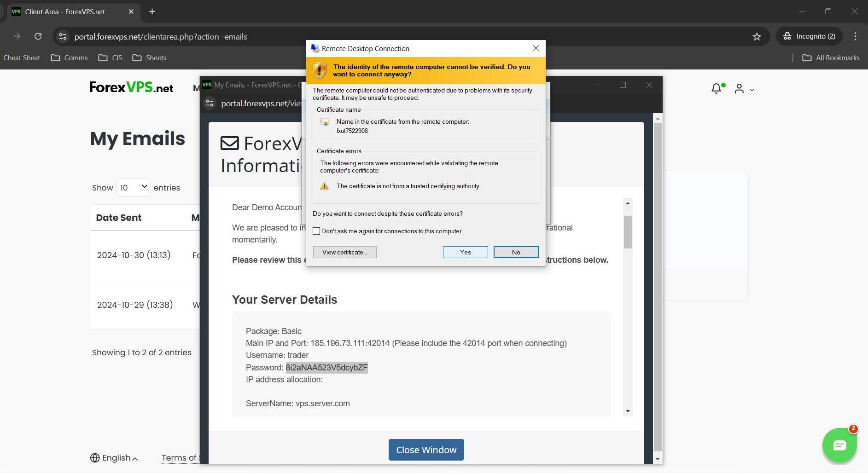Screen dimensions: 868x473
Task: Bookmark this page with star icon
Action: (x=757, y=36)
